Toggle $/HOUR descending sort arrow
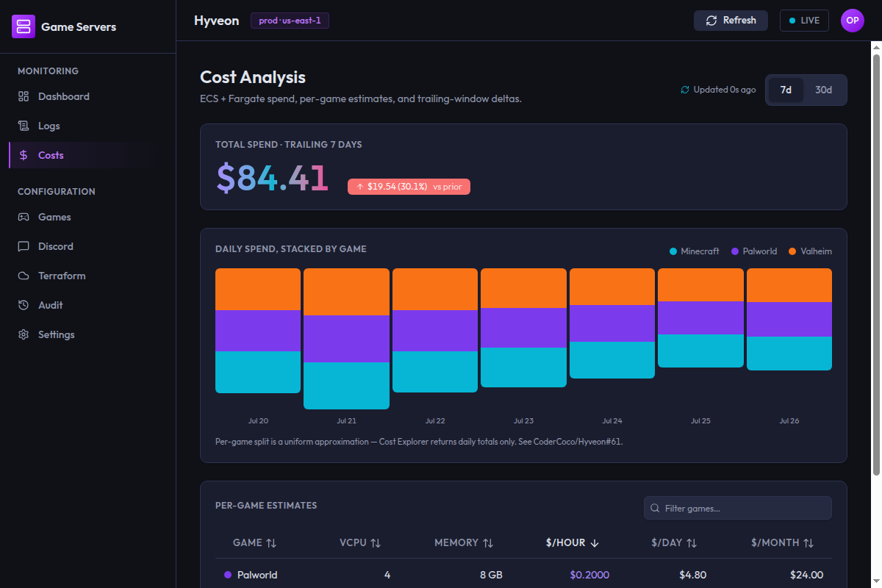Viewport: 882px width, 588px height. 595,543
